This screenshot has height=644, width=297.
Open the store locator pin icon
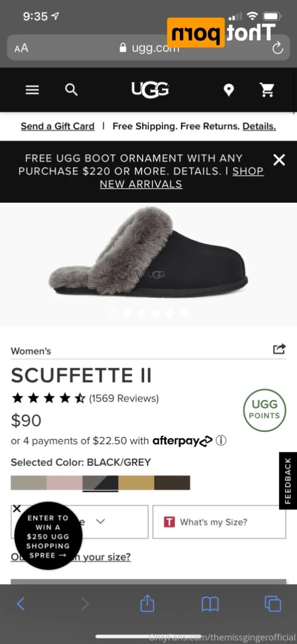tap(228, 90)
